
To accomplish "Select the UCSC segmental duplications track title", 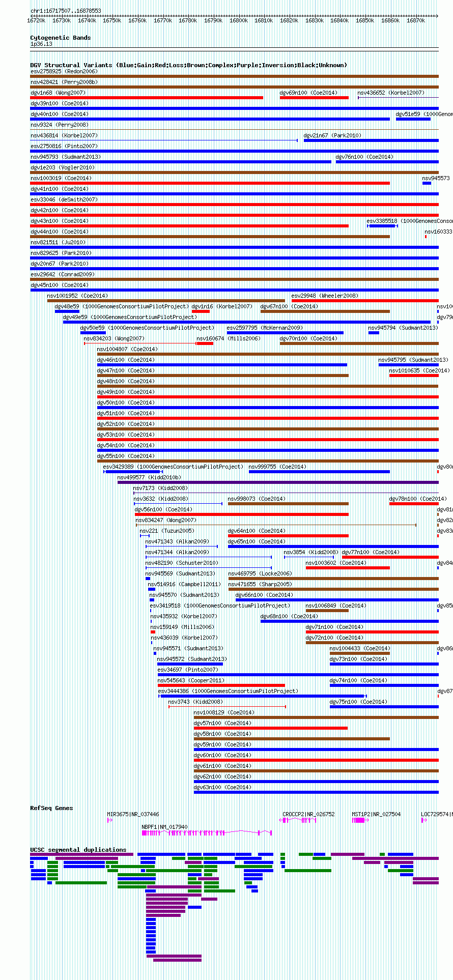I will click(x=78, y=850).
